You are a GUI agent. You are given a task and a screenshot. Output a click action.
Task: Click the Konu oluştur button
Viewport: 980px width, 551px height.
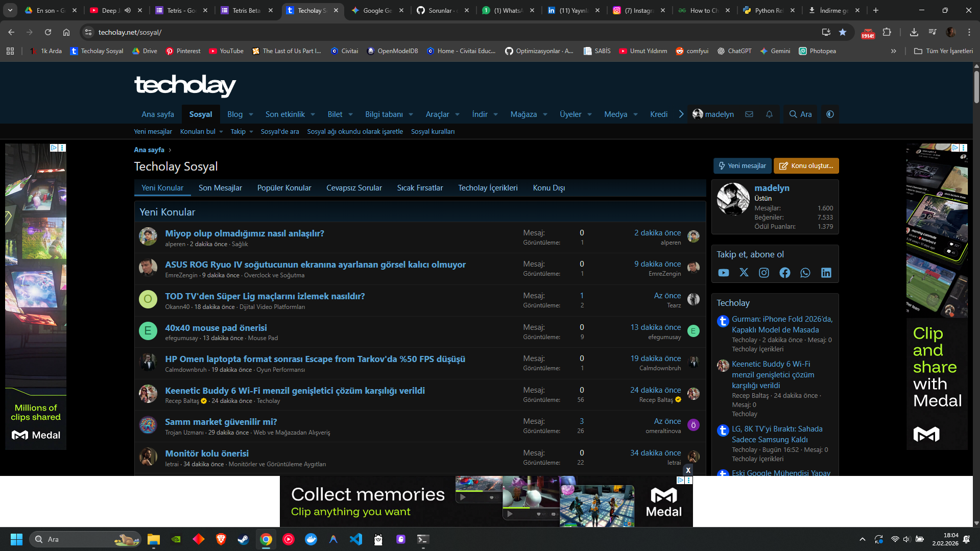pyautogui.click(x=806, y=166)
